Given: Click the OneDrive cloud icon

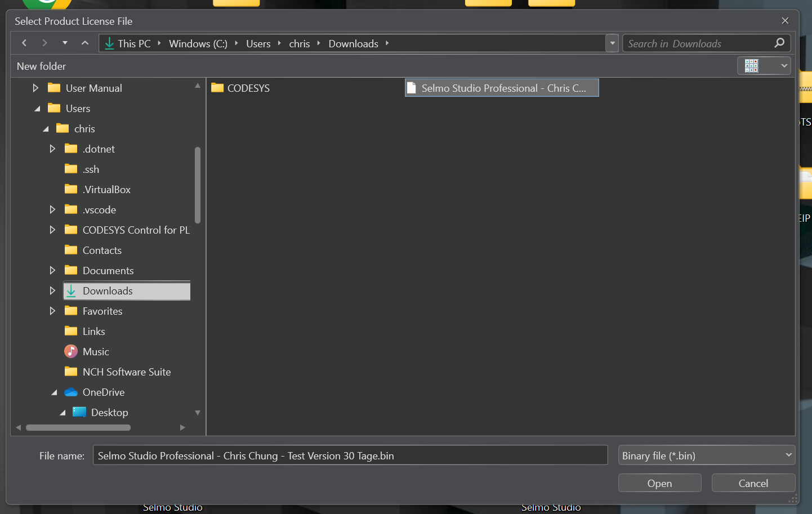Looking at the screenshot, I should pyautogui.click(x=71, y=392).
